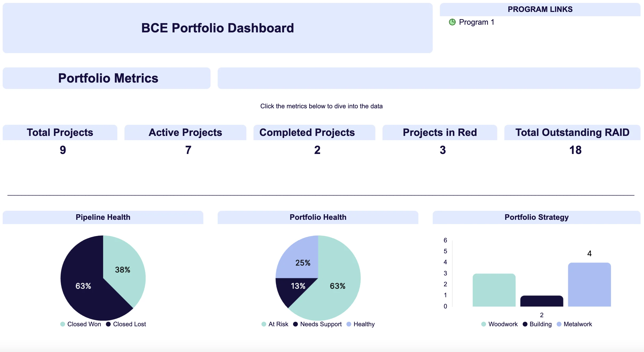Screen dimensions: 644x352
Task: Click the Portfolio Strategy widget title
Action: 536,217
